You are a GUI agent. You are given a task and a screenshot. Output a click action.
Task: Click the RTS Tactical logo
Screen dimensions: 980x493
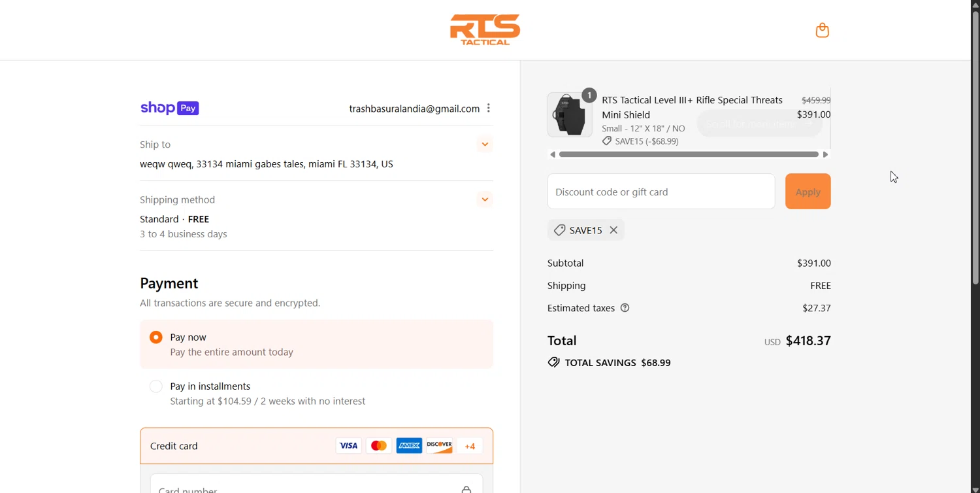click(485, 30)
